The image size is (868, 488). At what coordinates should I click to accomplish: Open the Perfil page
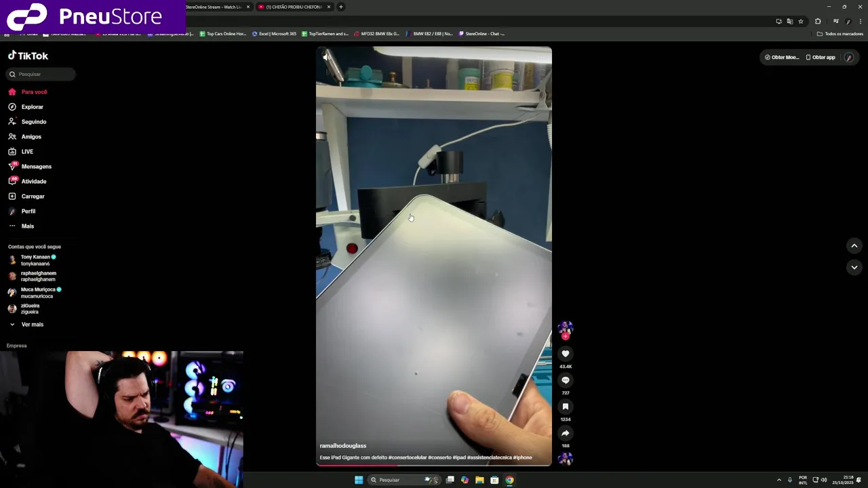coord(22,211)
